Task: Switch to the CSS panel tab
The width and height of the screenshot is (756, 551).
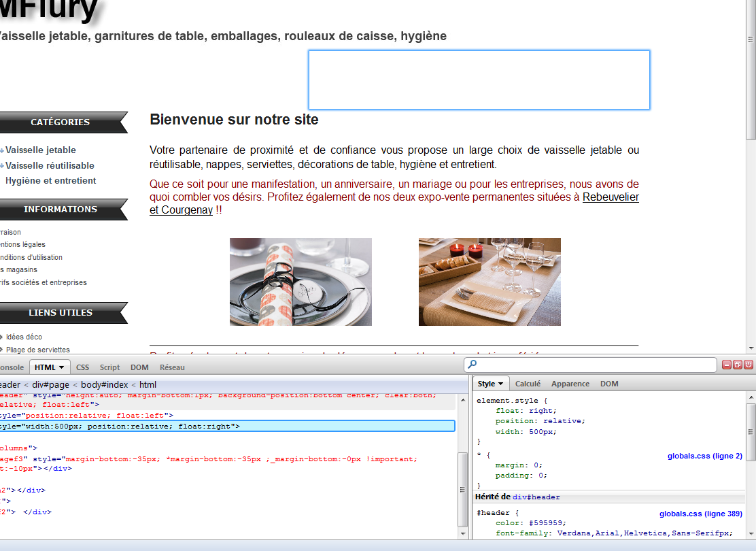Action: 82,367
